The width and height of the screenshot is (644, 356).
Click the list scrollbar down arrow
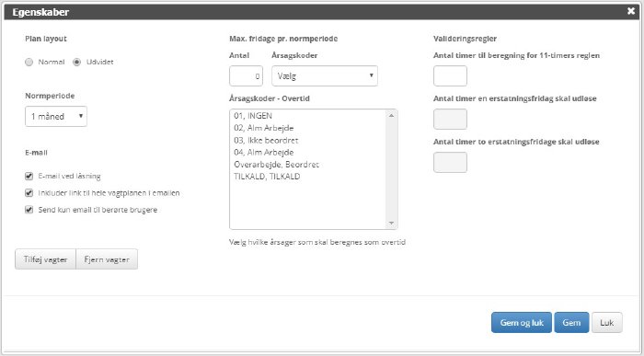click(x=391, y=224)
